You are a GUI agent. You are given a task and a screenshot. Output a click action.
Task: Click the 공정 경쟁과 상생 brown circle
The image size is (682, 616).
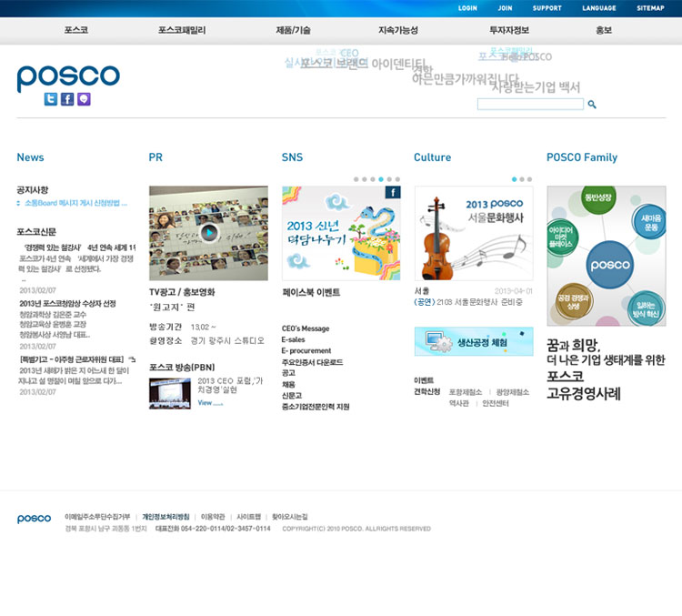(x=574, y=301)
